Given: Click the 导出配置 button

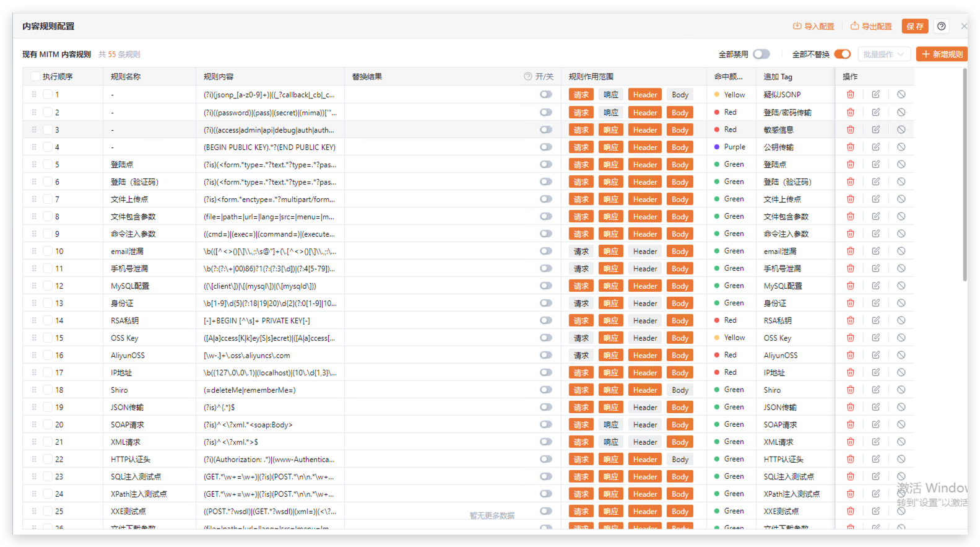Looking at the screenshot, I should tap(871, 26).
